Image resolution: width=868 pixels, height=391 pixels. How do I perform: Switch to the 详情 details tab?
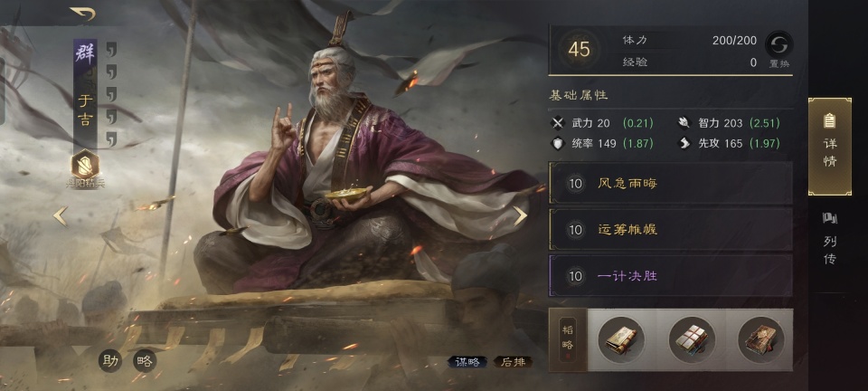[829, 147]
